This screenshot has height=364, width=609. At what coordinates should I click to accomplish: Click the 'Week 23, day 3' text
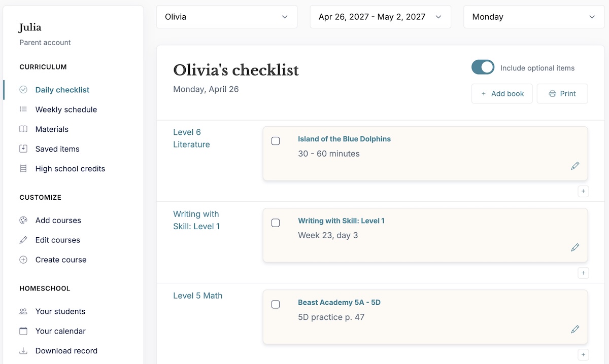[x=328, y=235]
